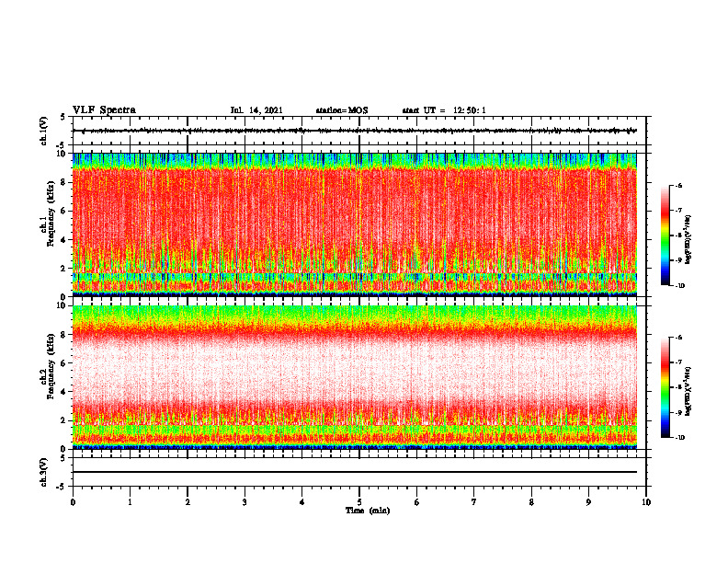Image resolution: width=728 pixels, height=563 pixels.
Task: Click the time axis tick label "4"
Action: pos(302,502)
